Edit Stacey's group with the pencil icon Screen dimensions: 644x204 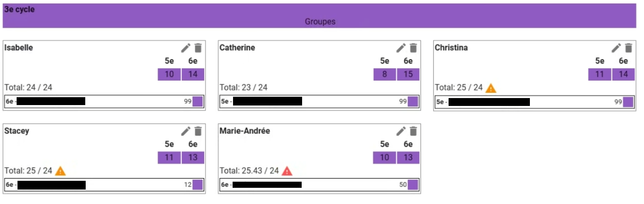pos(186,131)
